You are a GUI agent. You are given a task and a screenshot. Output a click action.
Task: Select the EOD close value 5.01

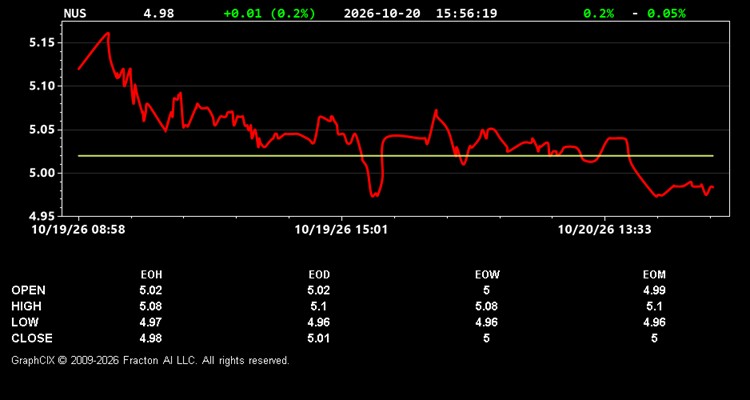319,338
